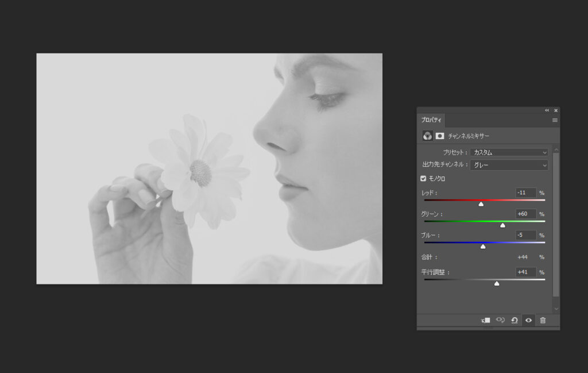588x373 pixels.
Task: Click the Properties panel vertical scrollbar
Action: pos(555,224)
